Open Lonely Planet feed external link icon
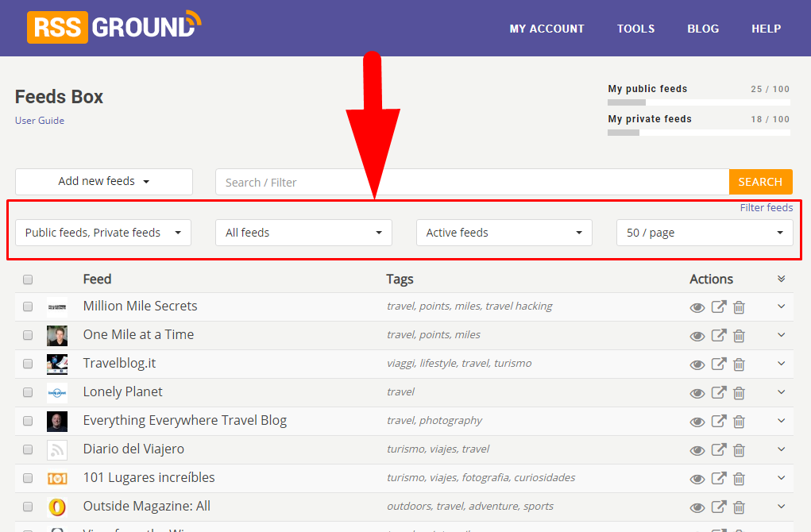Image resolution: width=811 pixels, height=532 pixels. tap(719, 392)
